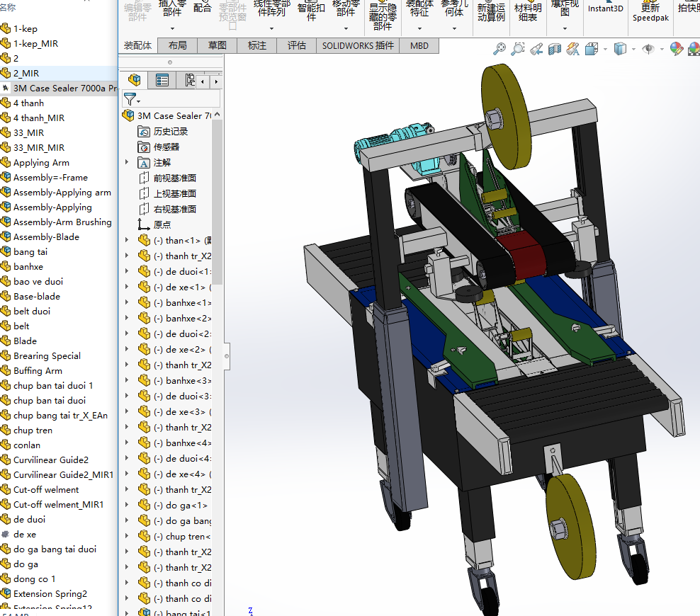Image resolution: width=700 pixels, height=616 pixels.
Task: Switch to the 评估 tab
Action: tap(297, 45)
